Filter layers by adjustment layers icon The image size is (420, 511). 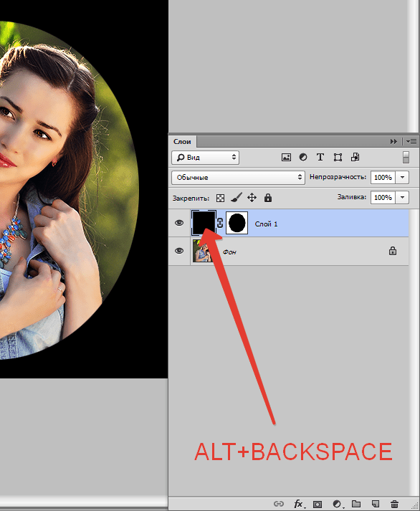[303, 157]
